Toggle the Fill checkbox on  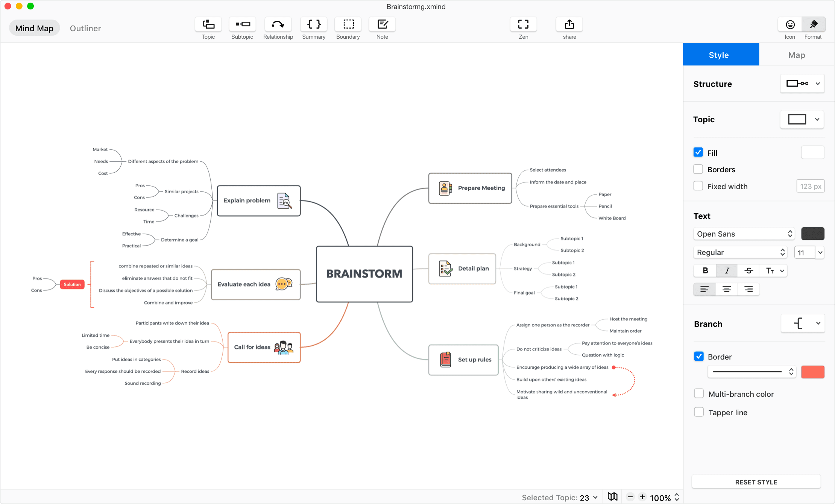[698, 153]
